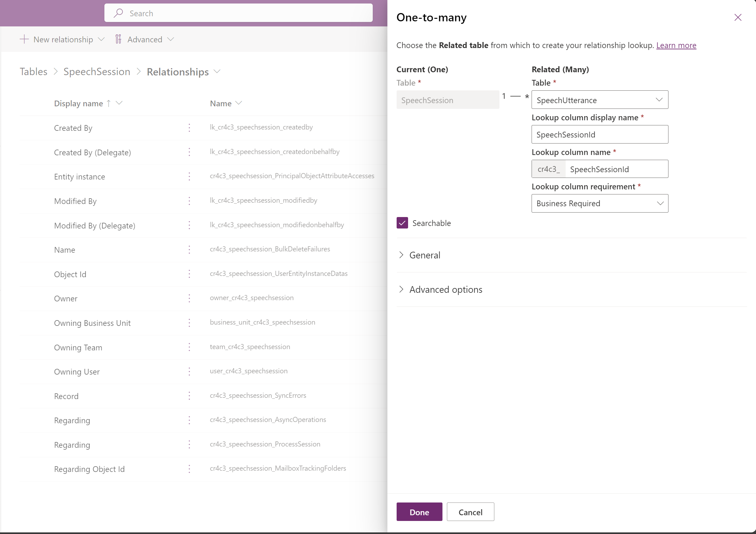Open the kebab menu beside Owning Team

coord(189,347)
